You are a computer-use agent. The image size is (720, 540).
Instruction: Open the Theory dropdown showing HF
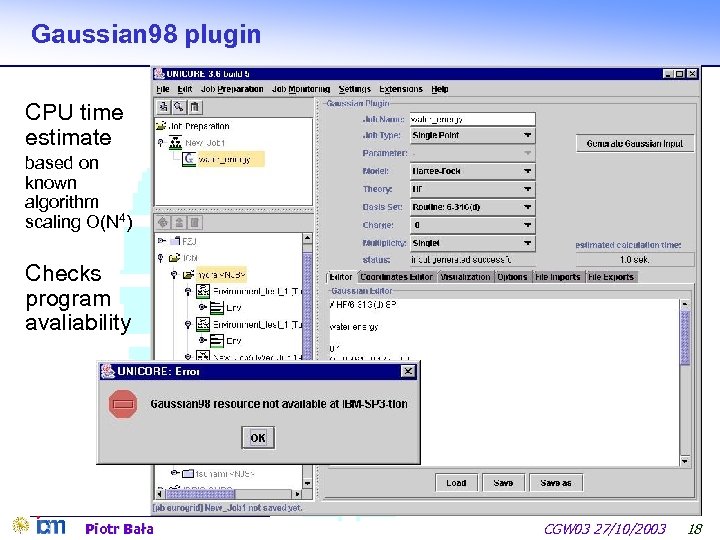pyautogui.click(x=472, y=189)
